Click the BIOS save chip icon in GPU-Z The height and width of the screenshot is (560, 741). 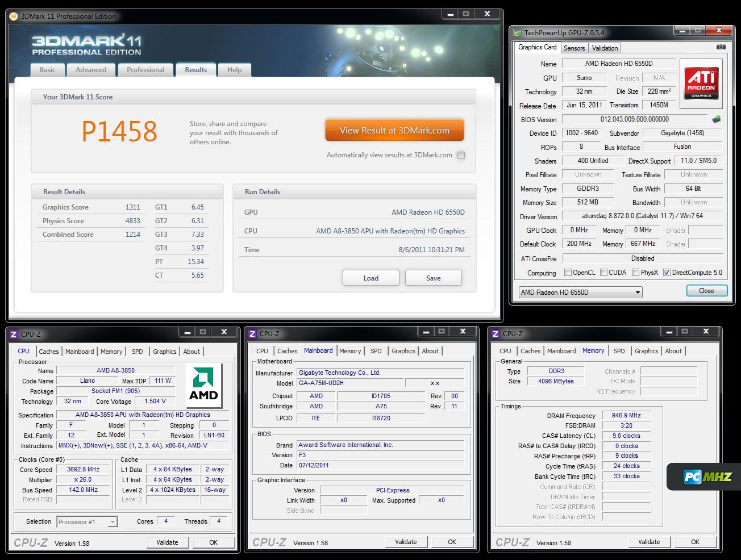717,119
